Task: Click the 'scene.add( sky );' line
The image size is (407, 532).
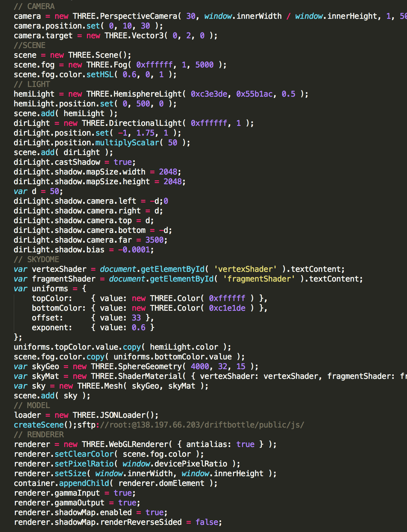Action: coord(52,395)
